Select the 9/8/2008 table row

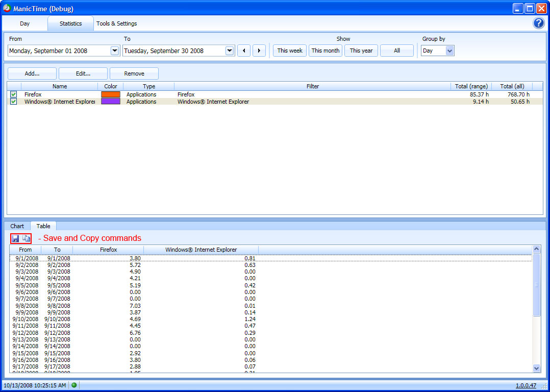[271, 306]
